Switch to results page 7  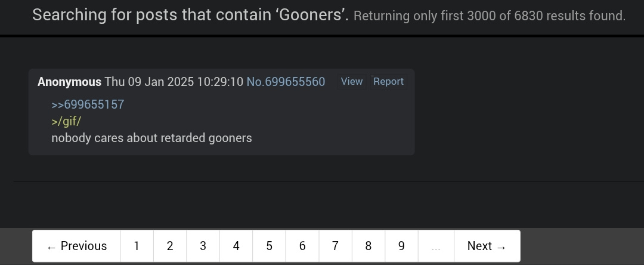pos(335,246)
